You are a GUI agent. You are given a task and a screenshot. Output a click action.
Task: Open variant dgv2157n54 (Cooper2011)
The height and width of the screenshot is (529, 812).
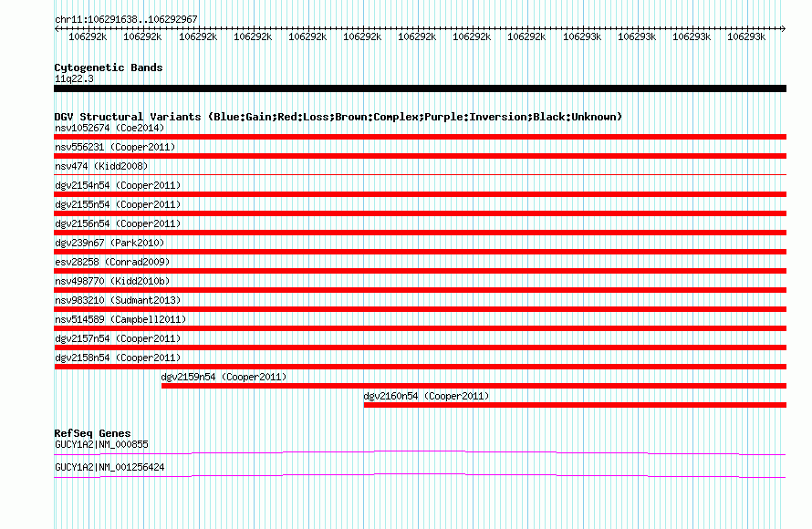coord(118,338)
